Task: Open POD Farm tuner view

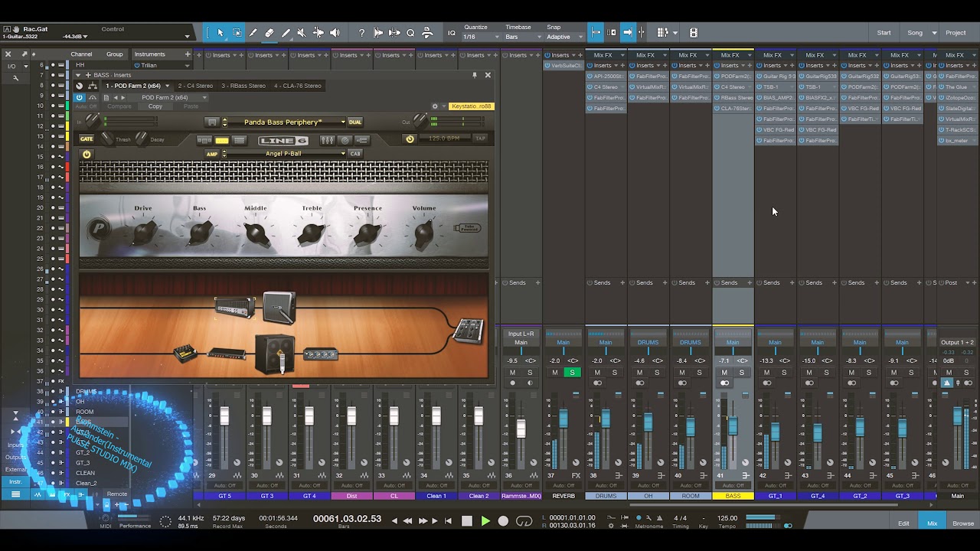Action: point(345,140)
